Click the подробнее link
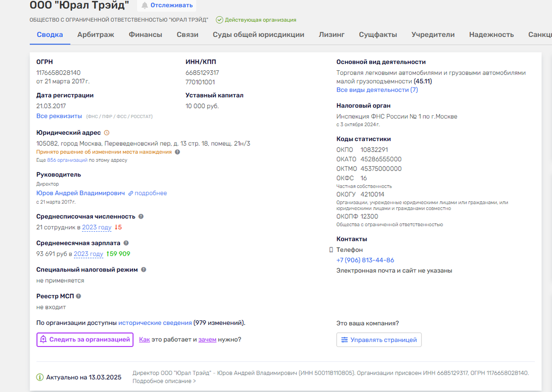Viewport: 552px width, 392px height. click(x=151, y=193)
